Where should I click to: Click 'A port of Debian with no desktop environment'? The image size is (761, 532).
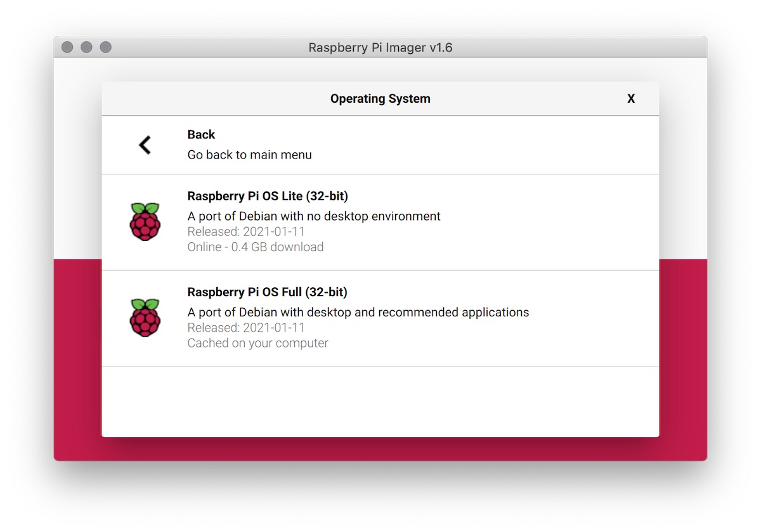313,216
